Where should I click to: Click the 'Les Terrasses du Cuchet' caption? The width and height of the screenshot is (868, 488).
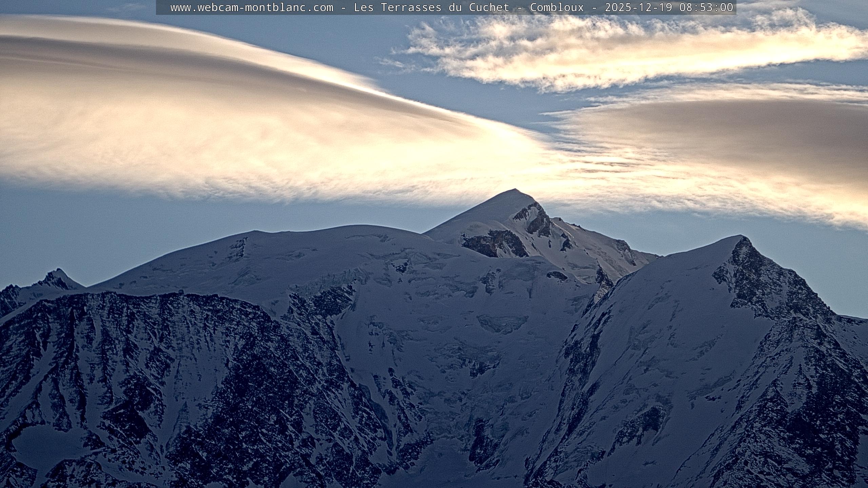click(431, 7)
